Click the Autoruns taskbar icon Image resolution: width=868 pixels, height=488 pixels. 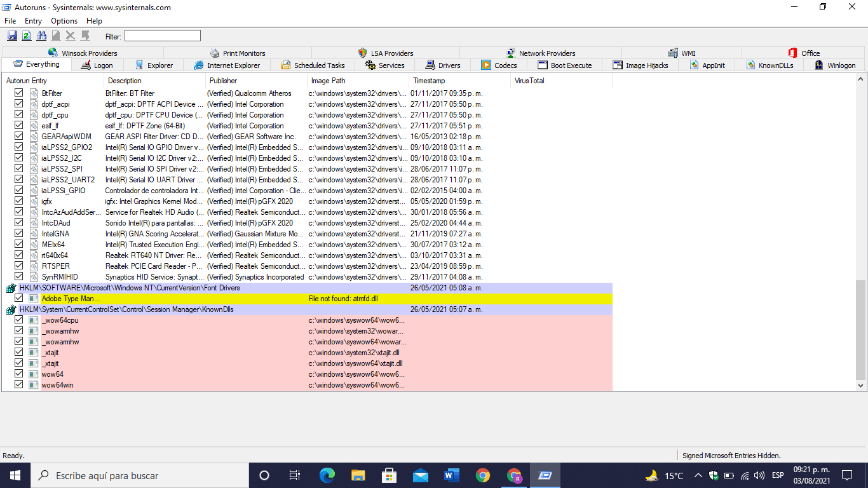click(545, 475)
